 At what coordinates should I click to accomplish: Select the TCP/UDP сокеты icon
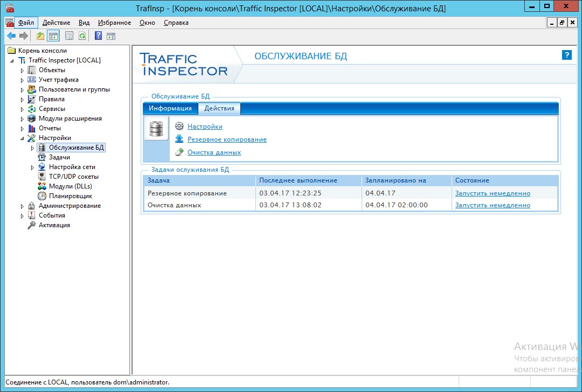pyautogui.click(x=42, y=177)
